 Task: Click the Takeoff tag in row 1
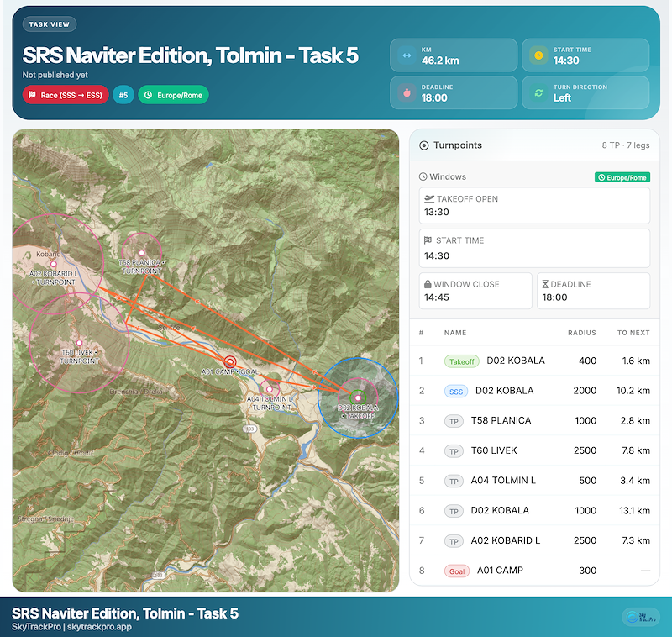pyautogui.click(x=461, y=361)
